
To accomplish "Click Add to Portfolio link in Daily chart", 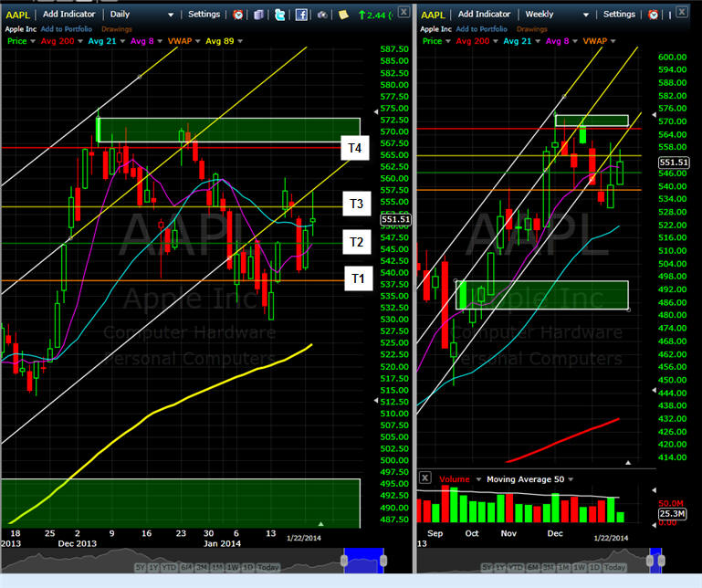I will pyautogui.click(x=67, y=29).
